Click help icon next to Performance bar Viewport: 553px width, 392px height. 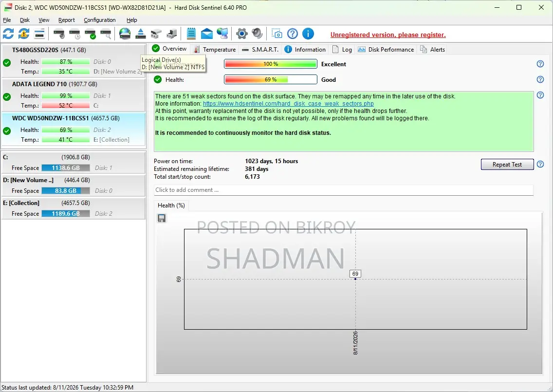540,64
